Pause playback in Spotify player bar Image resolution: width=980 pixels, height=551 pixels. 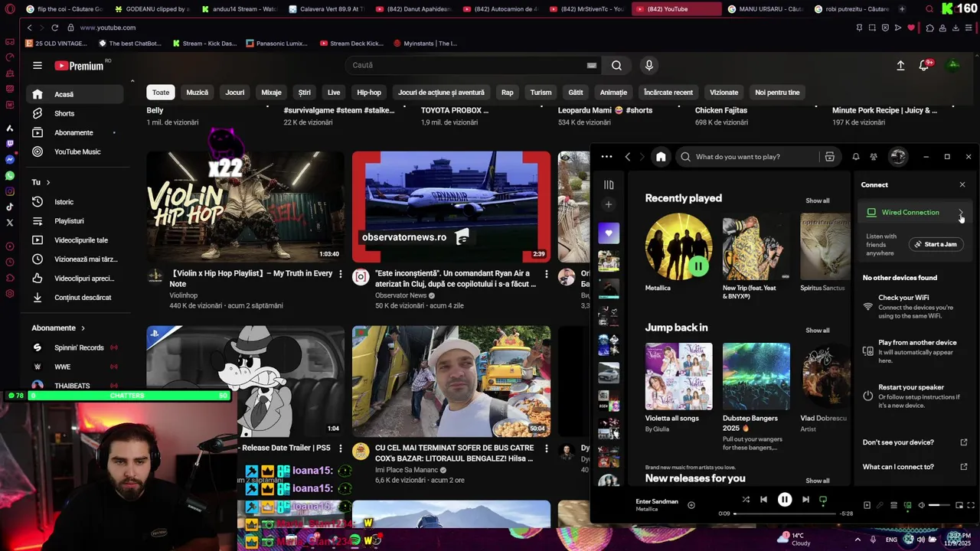(x=785, y=500)
